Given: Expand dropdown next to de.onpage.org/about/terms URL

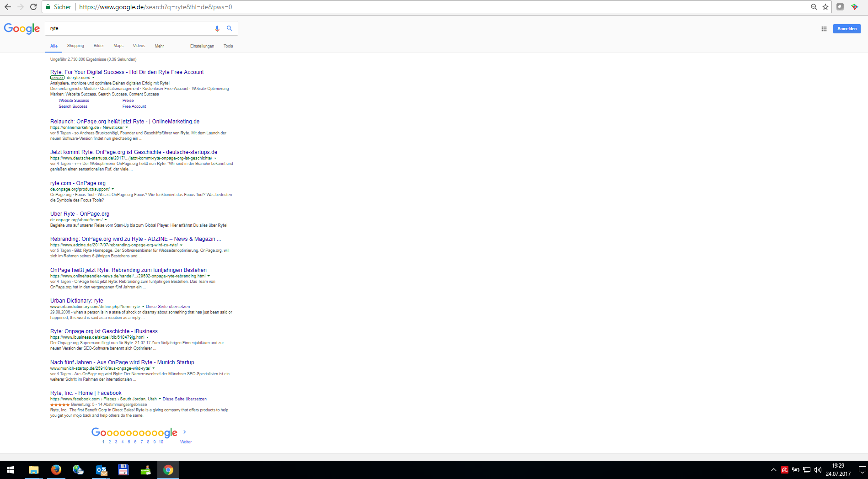Looking at the screenshot, I should (x=106, y=220).
